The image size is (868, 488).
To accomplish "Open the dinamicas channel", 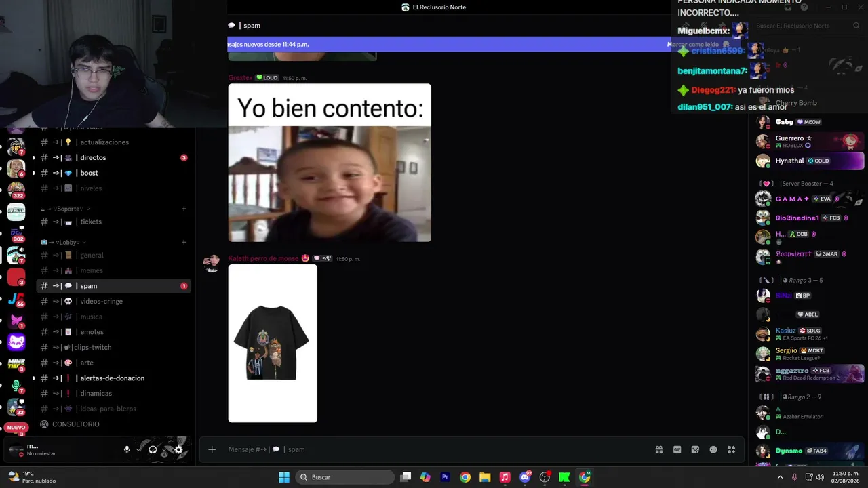I will [x=113, y=393].
